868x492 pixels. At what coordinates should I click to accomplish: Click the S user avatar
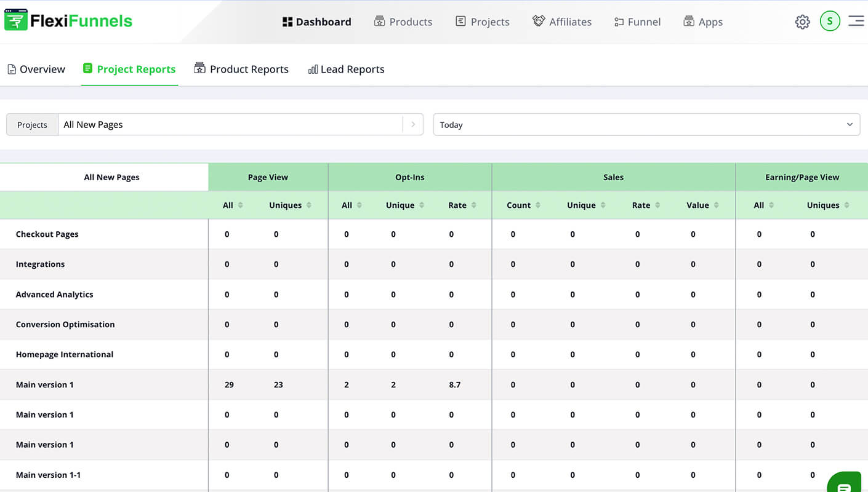click(830, 21)
